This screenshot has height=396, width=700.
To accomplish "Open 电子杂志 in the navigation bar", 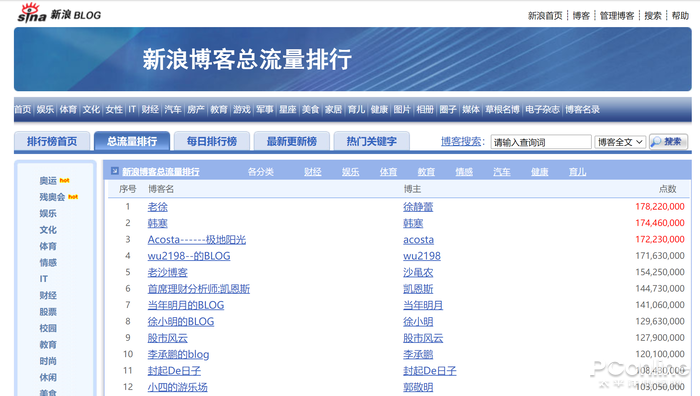I will pyautogui.click(x=542, y=109).
